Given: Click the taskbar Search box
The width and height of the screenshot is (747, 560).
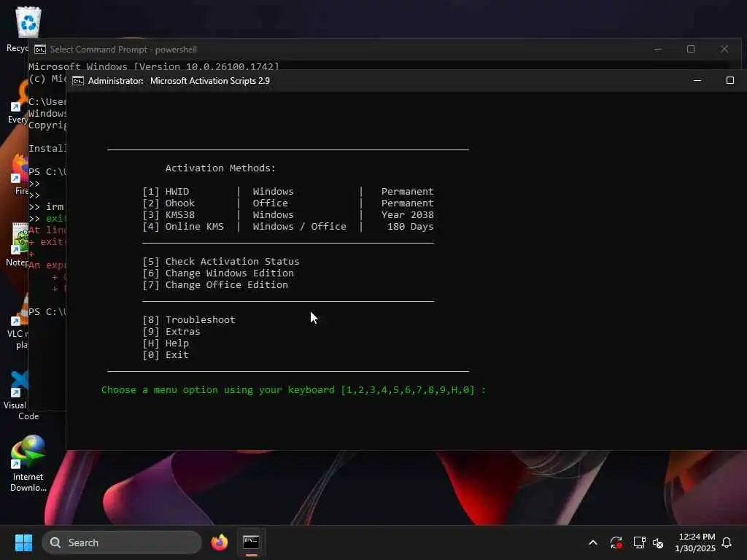Looking at the screenshot, I should click(122, 542).
